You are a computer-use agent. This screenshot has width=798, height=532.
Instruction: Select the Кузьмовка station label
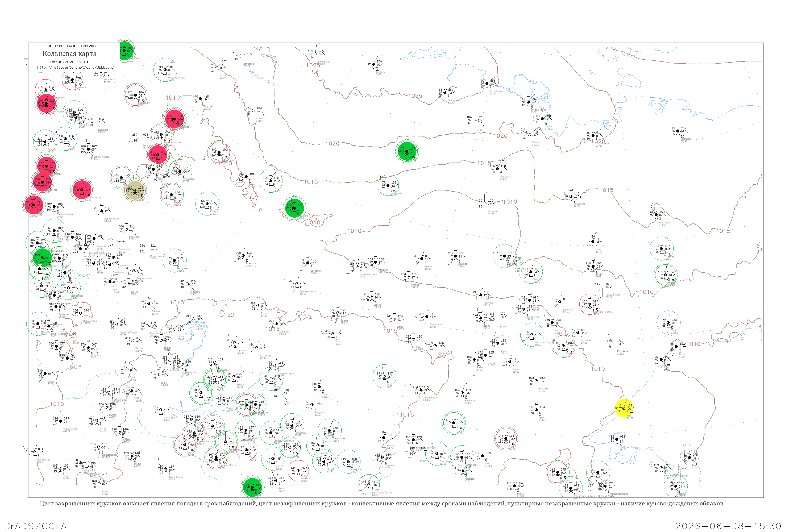click(x=188, y=179)
